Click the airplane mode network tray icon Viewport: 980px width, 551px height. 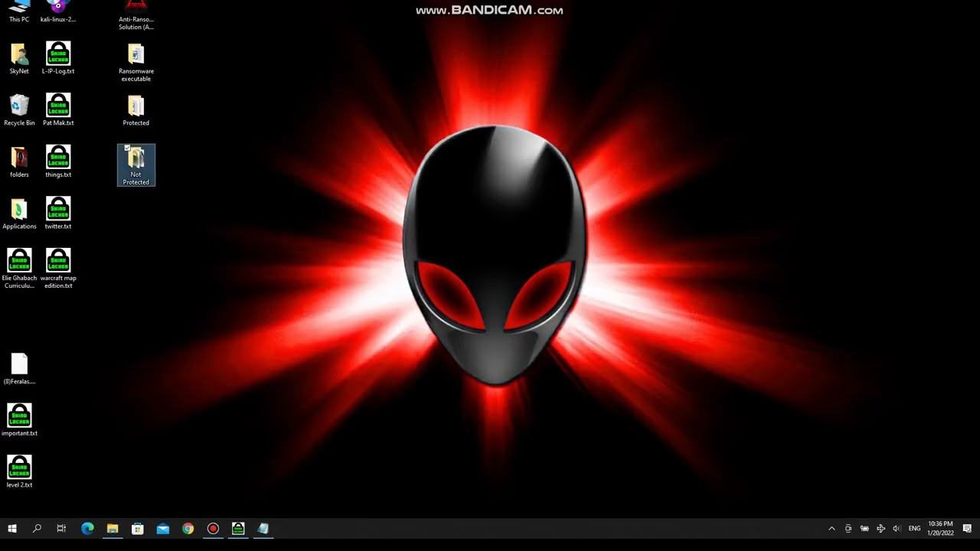tap(880, 528)
